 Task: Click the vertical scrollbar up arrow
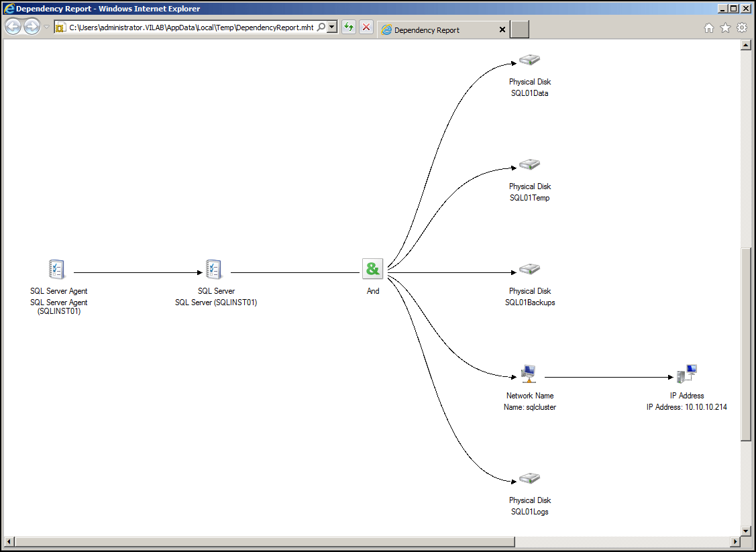click(x=746, y=45)
